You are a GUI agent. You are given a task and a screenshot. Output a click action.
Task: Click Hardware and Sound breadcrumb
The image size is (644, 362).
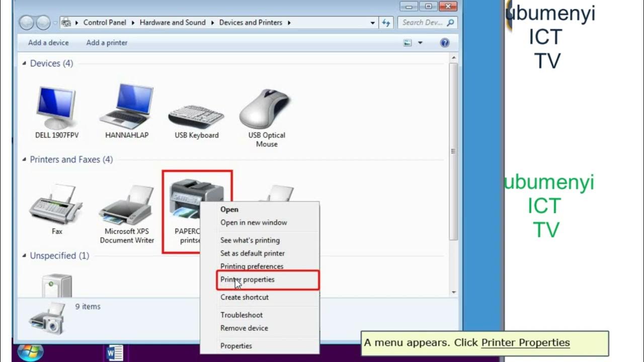tap(173, 23)
